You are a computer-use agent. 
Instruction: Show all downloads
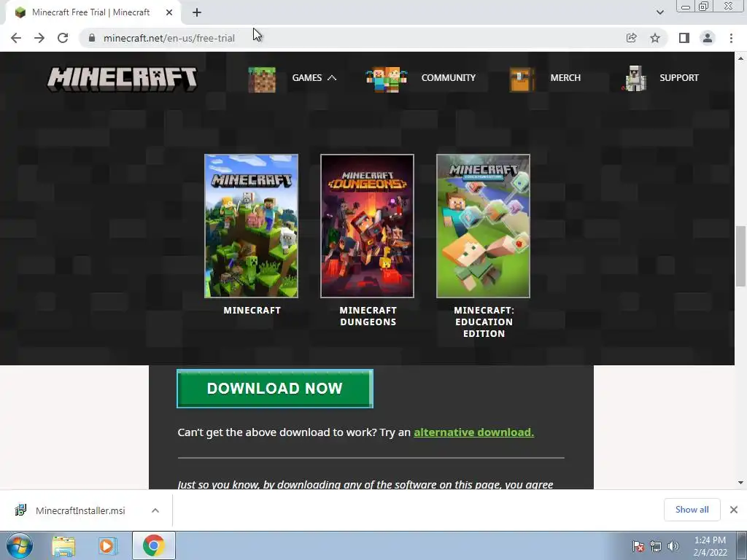692,510
